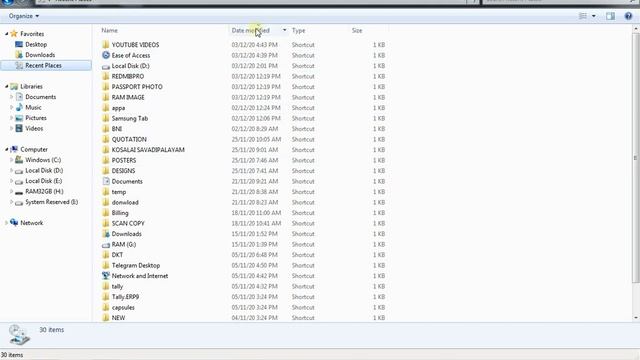Select the tally folder name
Screen dimensions: 640x360
[117, 287]
